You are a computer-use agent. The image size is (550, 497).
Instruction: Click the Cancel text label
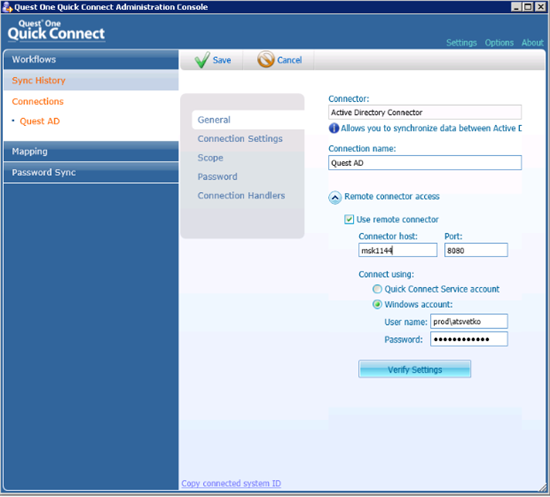(x=289, y=60)
